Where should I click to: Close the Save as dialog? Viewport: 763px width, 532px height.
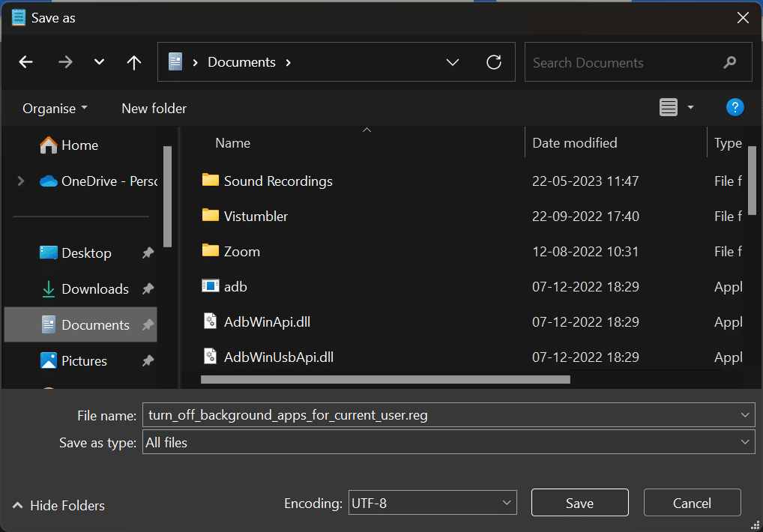[x=743, y=18]
